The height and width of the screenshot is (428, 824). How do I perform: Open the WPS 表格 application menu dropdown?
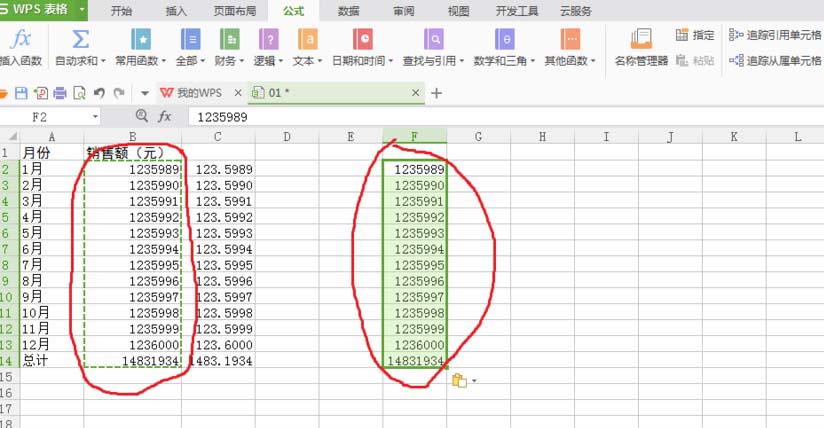click(82, 9)
